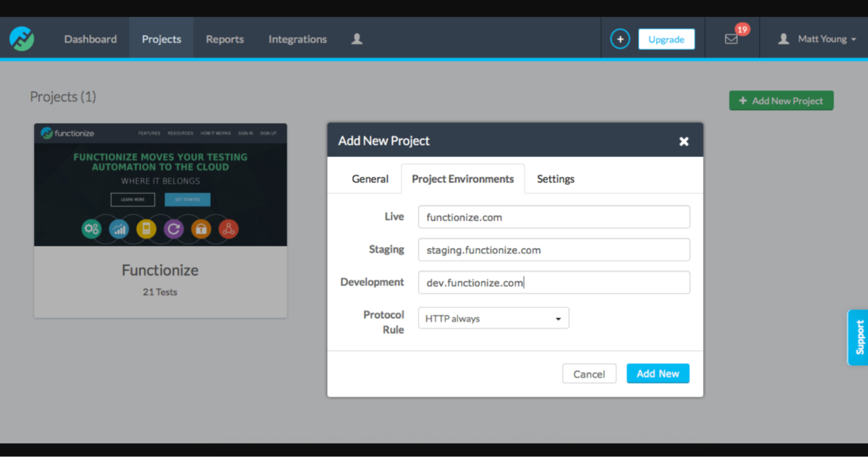
Task: Switch to the General tab
Action: [x=369, y=179]
